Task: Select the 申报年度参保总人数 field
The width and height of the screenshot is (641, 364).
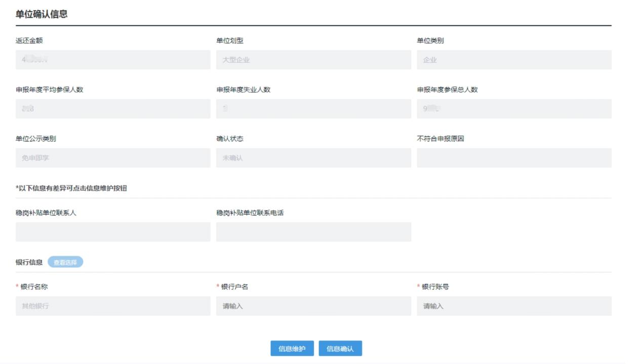Action: tap(514, 109)
